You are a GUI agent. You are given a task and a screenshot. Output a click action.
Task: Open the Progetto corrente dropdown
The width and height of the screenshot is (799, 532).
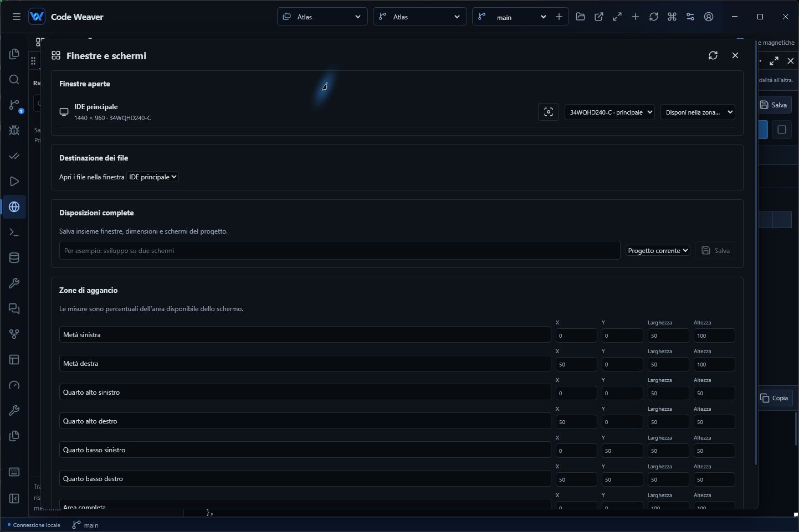(658, 251)
